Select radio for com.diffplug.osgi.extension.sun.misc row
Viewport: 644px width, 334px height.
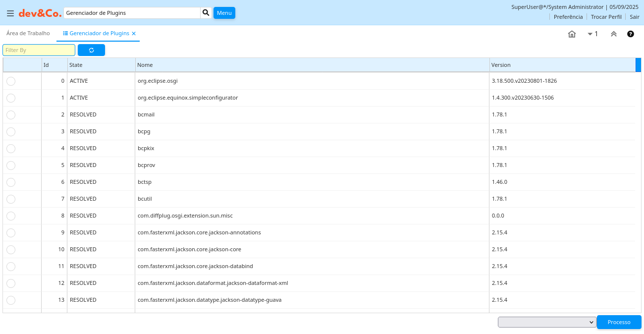11,216
